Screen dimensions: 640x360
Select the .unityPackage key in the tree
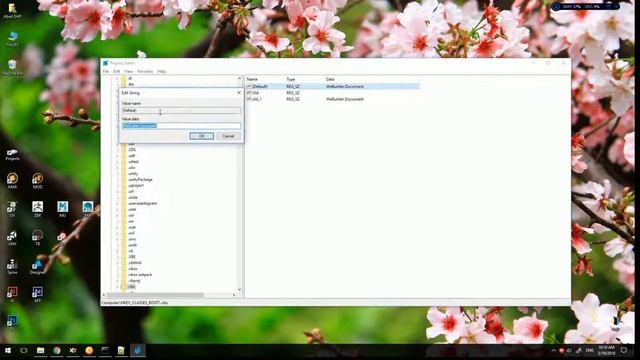(140, 180)
